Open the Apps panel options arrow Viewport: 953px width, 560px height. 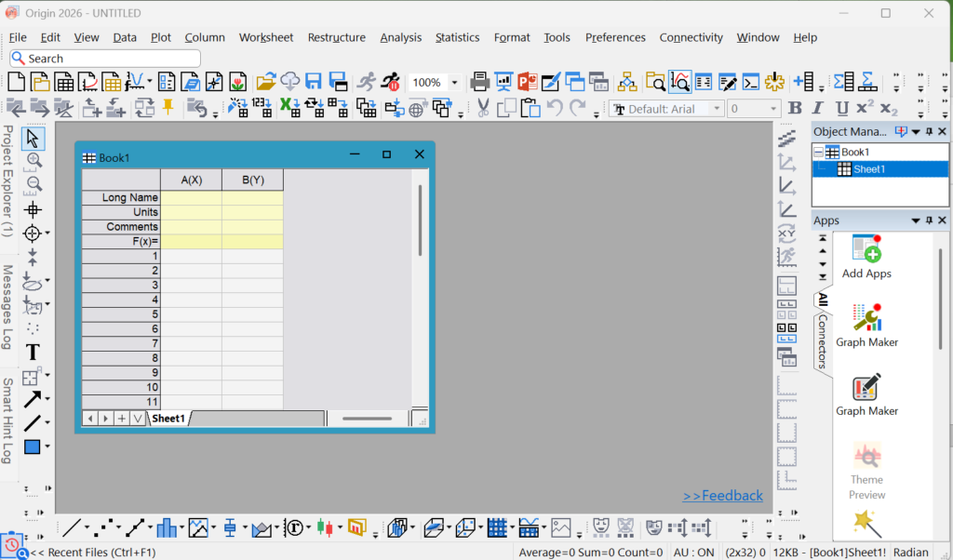(916, 220)
